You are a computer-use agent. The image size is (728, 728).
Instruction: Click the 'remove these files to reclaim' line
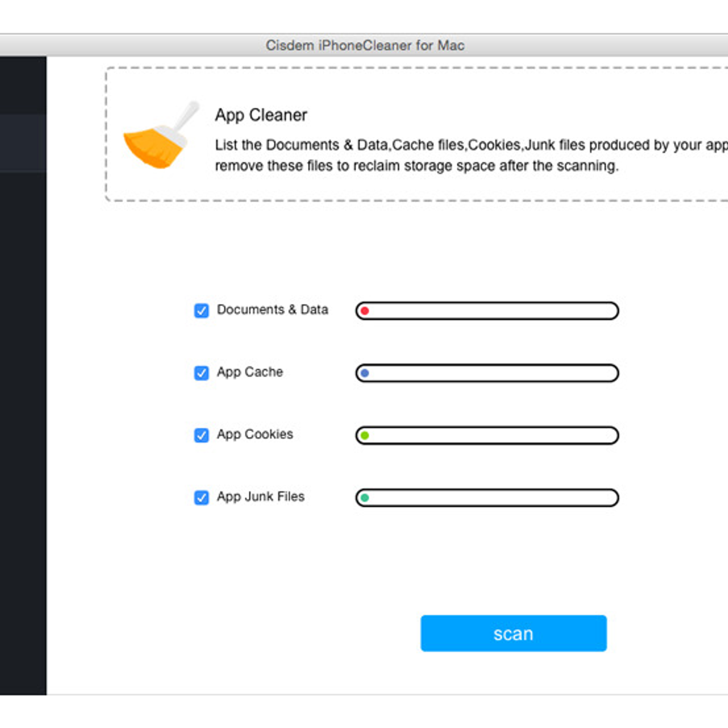(417, 166)
